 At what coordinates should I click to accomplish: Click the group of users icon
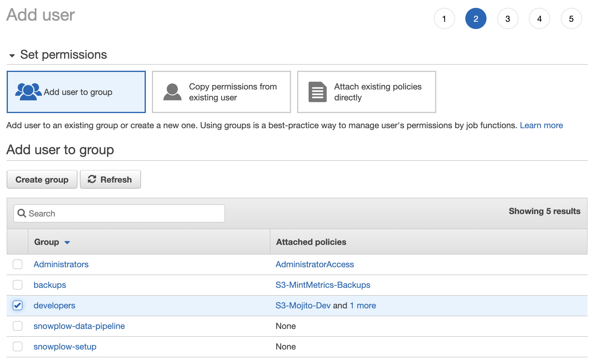(28, 92)
